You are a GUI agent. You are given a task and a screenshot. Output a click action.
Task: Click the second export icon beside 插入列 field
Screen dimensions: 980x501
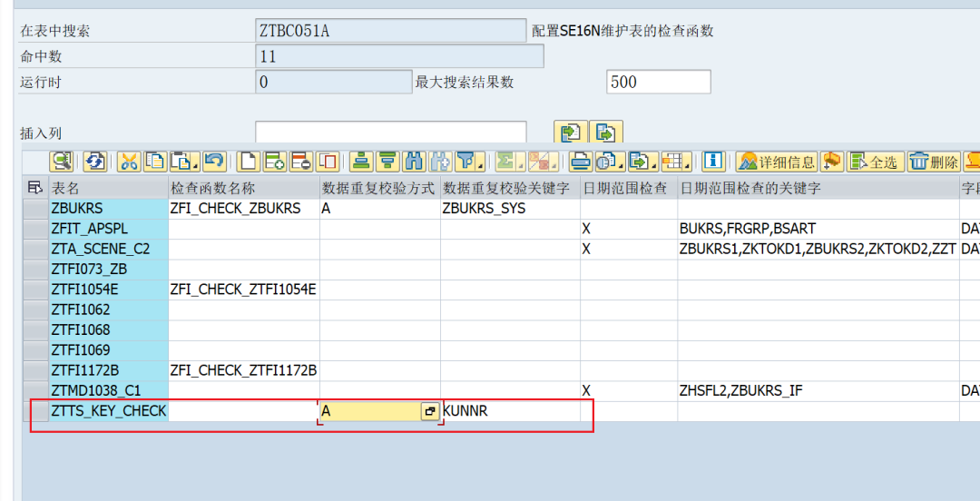pos(605,132)
